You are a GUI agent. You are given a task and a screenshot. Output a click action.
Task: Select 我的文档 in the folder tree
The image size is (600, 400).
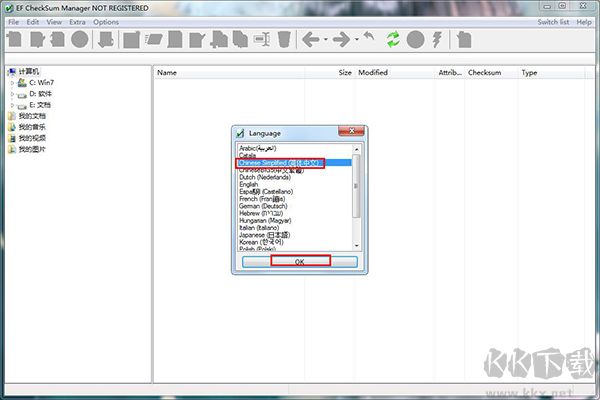[32, 116]
